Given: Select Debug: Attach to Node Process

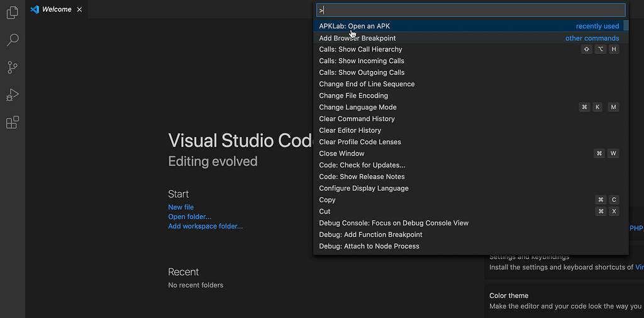Looking at the screenshot, I should pos(369,246).
